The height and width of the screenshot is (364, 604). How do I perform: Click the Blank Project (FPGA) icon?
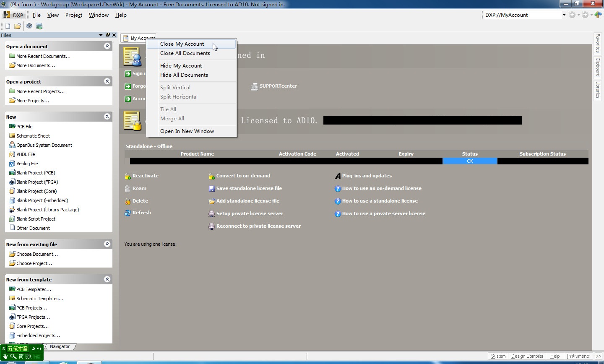(x=12, y=182)
